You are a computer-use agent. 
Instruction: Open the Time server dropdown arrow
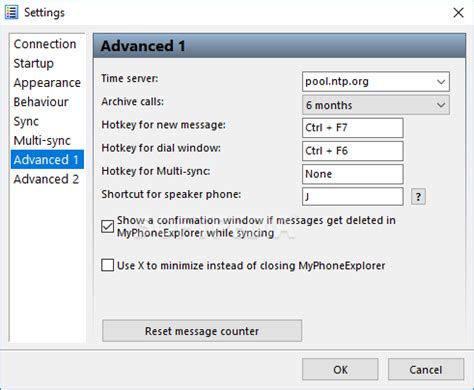pos(441,82)
